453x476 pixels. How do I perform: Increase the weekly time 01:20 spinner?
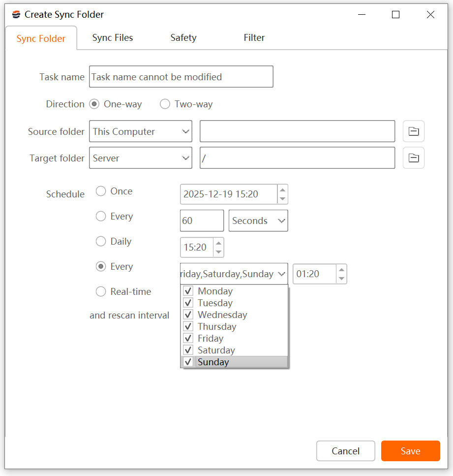[341, 270]
